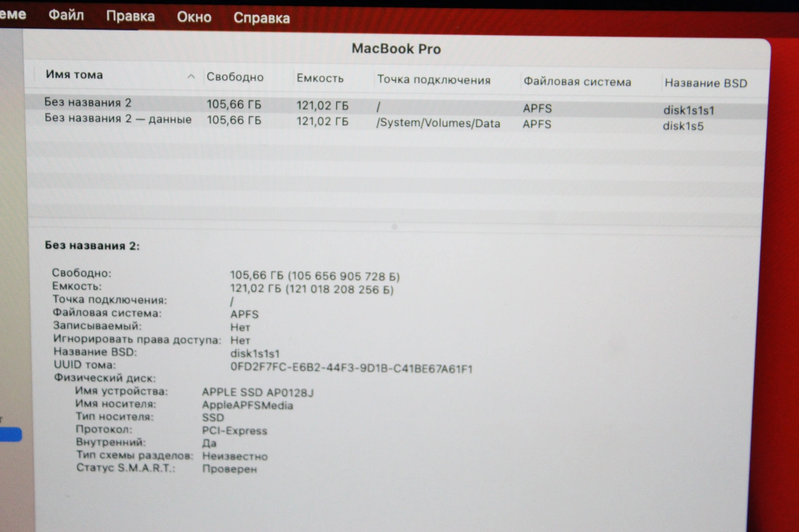Select row Без названия 2 — данные
799x532 pixels.
[396, 122]
